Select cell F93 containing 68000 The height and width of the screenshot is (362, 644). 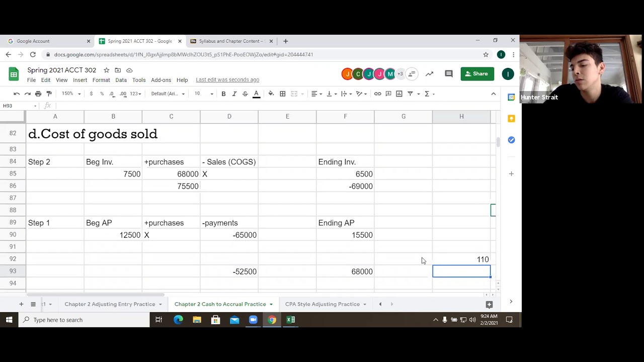click(345, 271)
